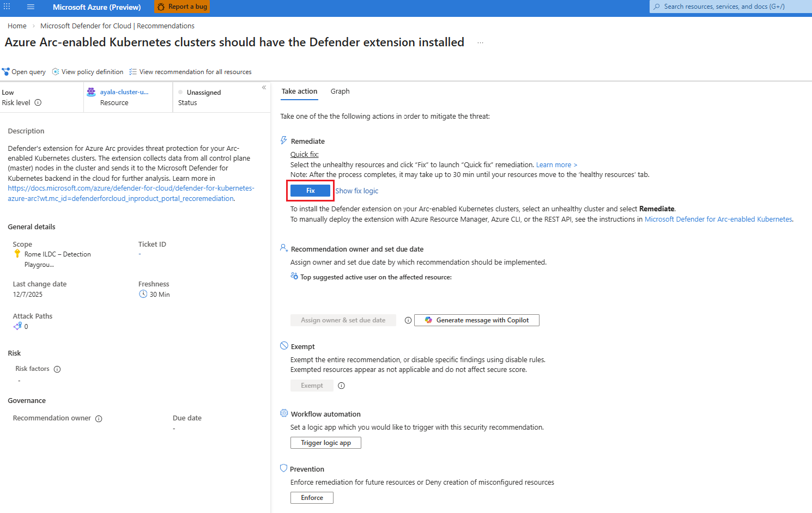Click the Unassigned status text
The width and height of the screenshot is (812, 513).
point(204,93)
